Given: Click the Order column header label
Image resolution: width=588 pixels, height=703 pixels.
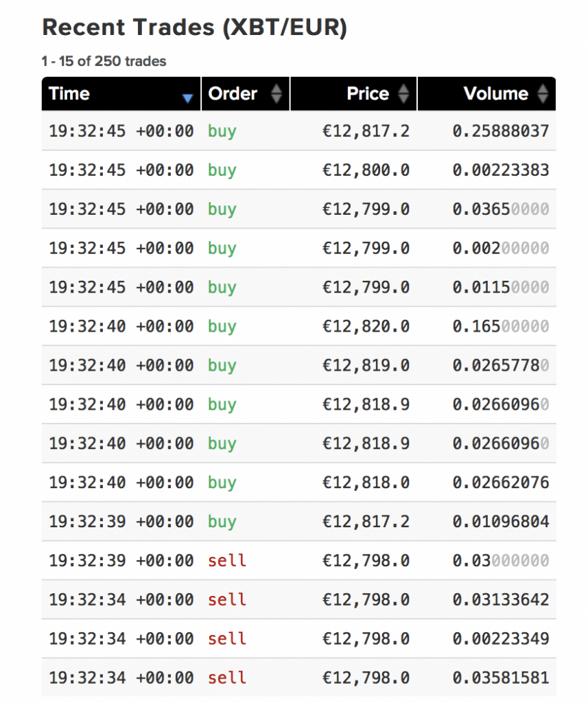Looking at the screenshot, I should click(233, 94).
